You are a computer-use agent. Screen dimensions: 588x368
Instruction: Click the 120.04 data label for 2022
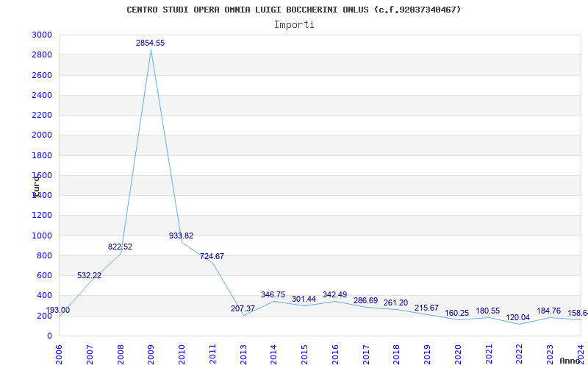[x=518, y=318]
